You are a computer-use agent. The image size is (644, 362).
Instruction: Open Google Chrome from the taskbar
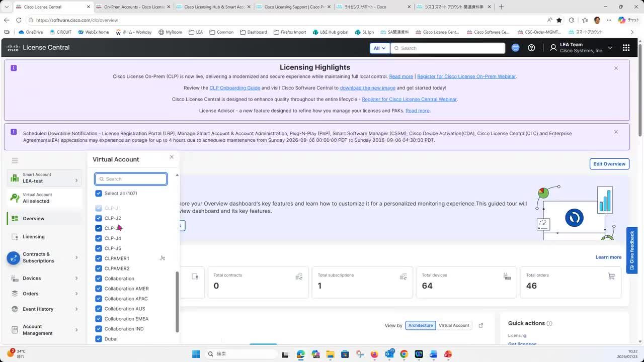[404, 354]
